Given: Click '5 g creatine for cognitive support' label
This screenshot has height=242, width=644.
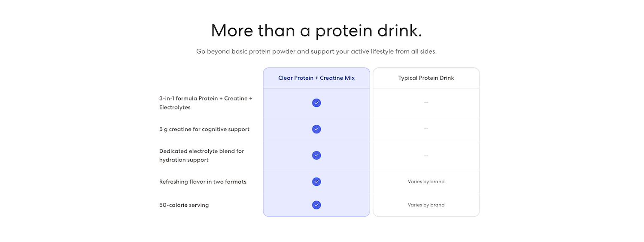Looking at the screenshot, I should click(x=204, y=129).
